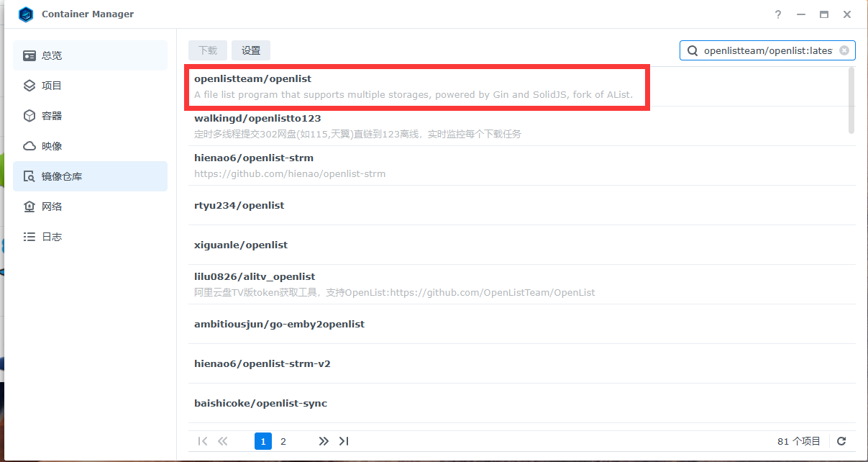Click the Project (项目) layers icon
Viewport: 868px width, 462px height.
pyautogui.click(x=29, y=86)
